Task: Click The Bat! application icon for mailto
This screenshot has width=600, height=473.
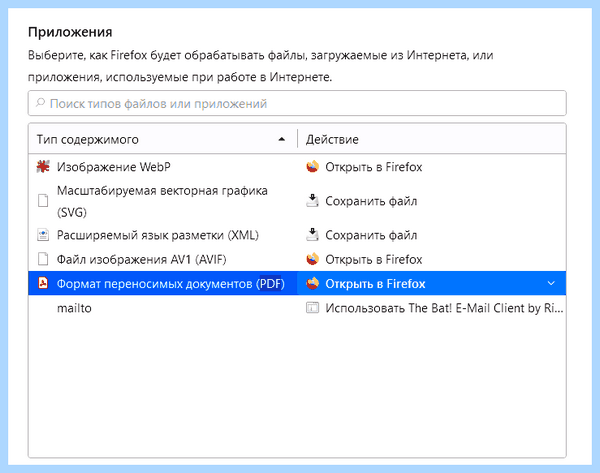Action: click(x=312, y=308)
